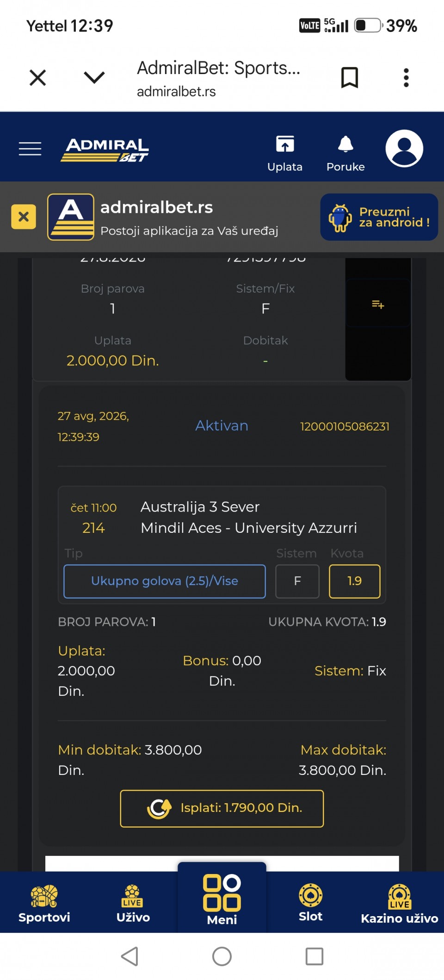Bookmark the page in browser bar
The image size is (444, 980).
tap(350, 77)
